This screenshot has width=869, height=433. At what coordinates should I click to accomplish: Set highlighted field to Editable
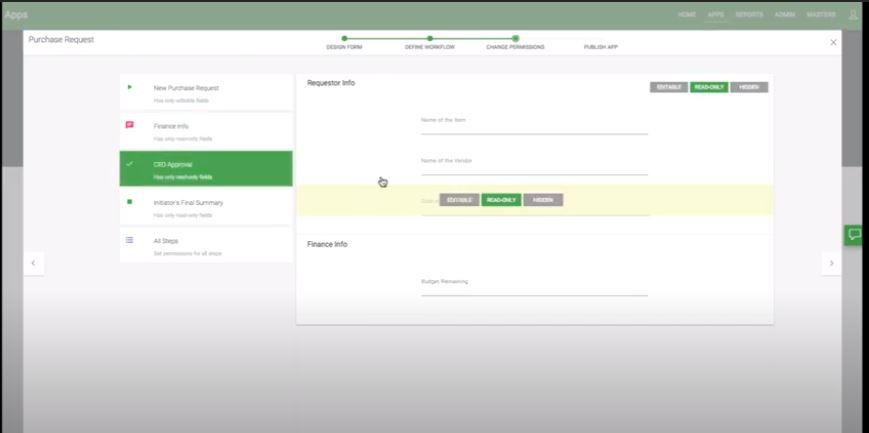tap(459, 200)
